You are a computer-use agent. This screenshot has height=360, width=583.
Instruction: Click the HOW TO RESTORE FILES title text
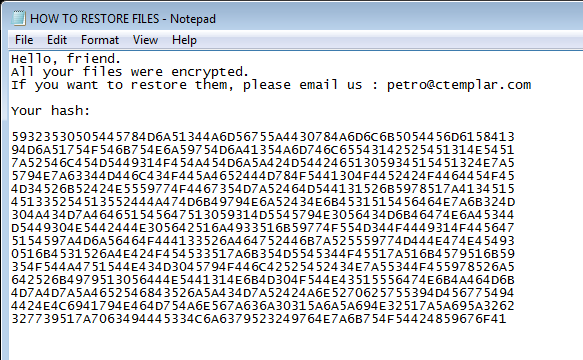click(x=94, y=19)
